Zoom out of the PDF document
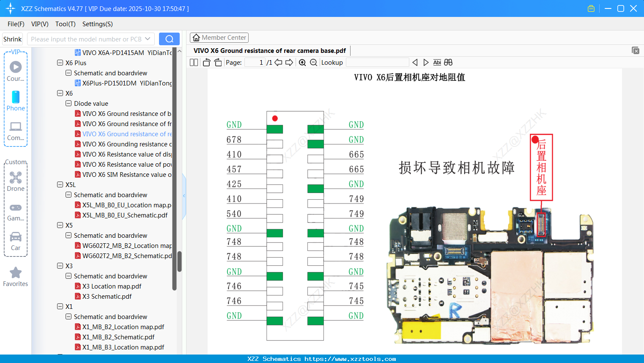This screenshot has width=644, height=363. coord(313,62)
